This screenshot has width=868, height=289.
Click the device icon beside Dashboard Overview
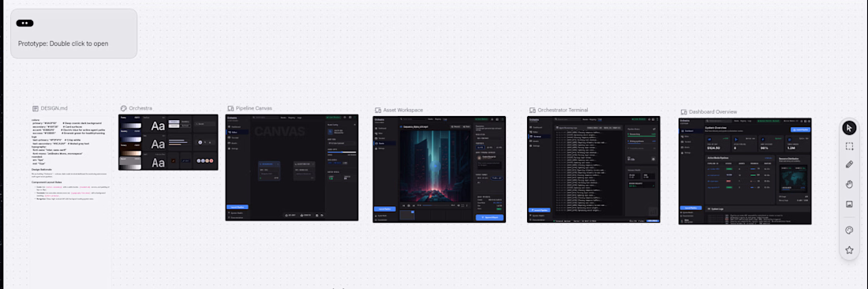[x=683, y=112]
